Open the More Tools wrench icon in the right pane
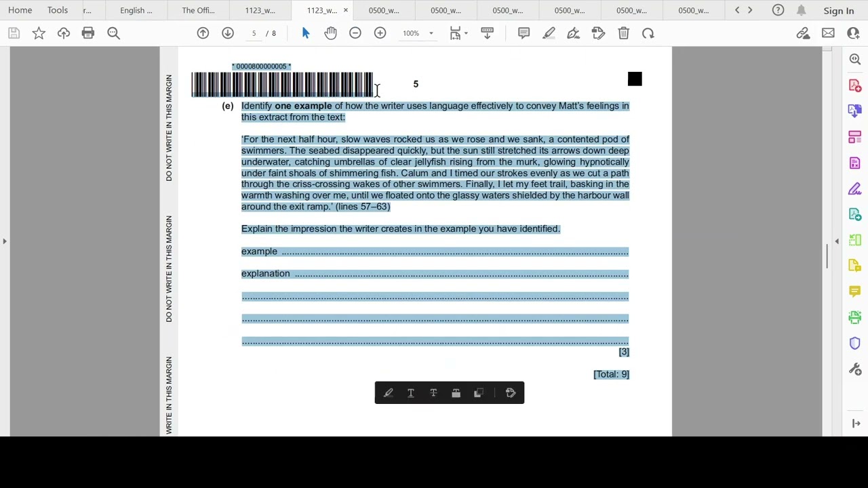 click(854, 369)
